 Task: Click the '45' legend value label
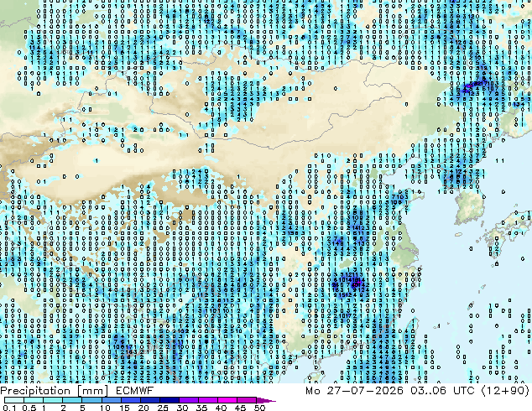pyautogui.click(x=240, y=408)
